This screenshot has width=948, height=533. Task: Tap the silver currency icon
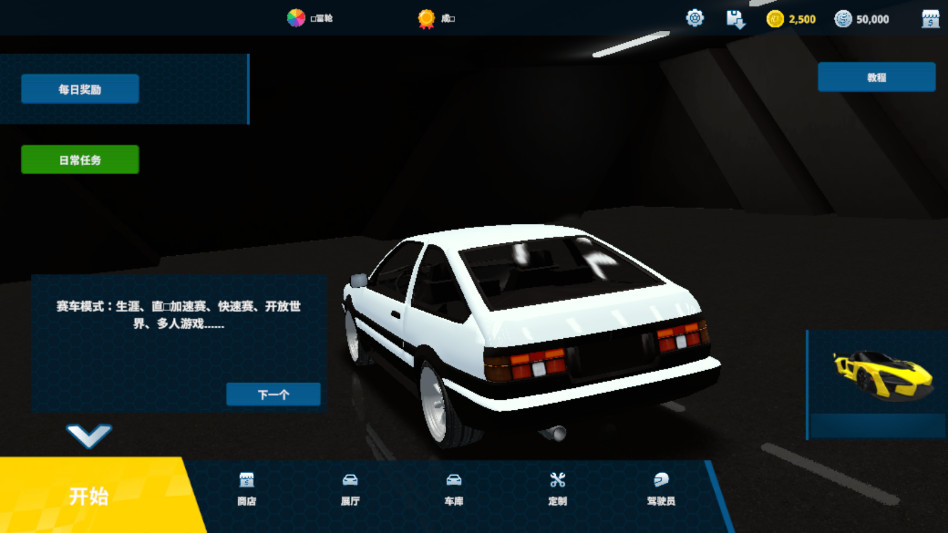point(843,19)
